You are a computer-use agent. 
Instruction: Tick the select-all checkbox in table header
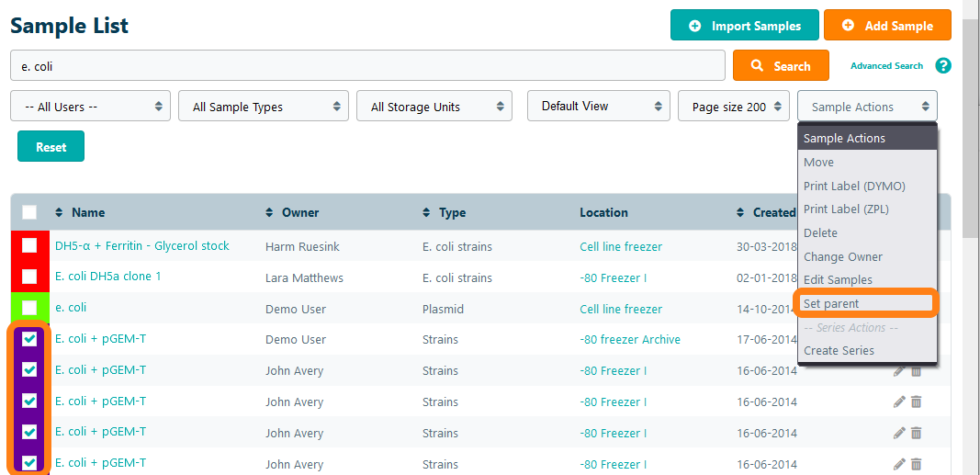pos(29,212)
